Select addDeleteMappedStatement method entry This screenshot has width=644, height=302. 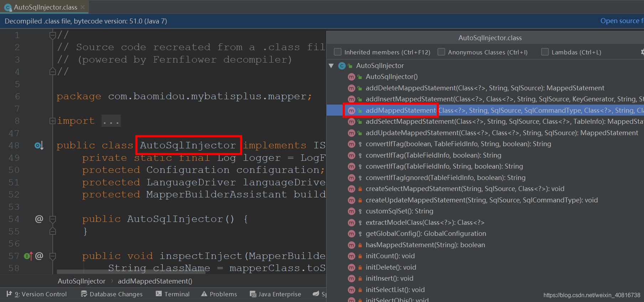tap(485, 88)
